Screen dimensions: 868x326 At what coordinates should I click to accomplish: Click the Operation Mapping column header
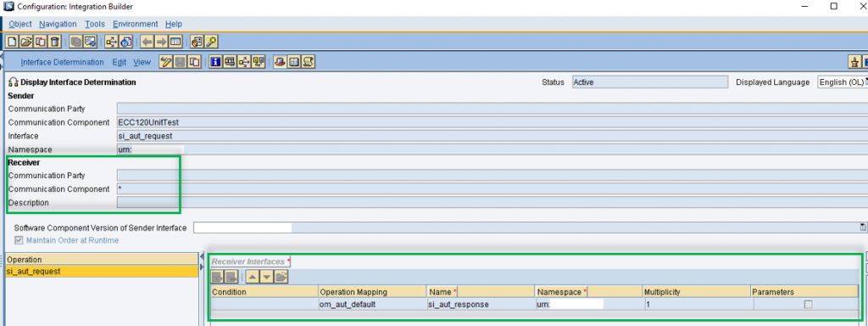pyautogui.click(x=373, y=292)
